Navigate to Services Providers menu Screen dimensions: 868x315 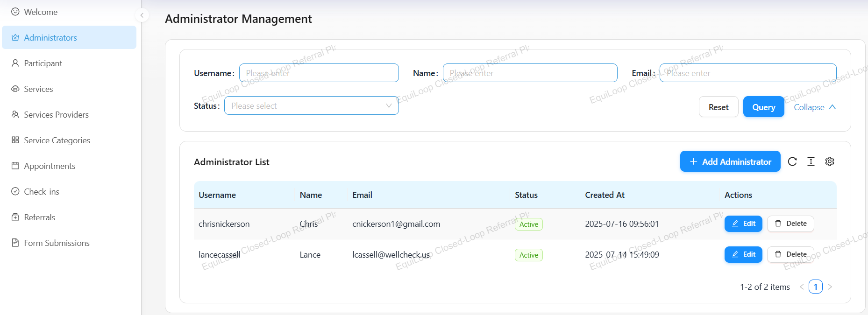coord(56,115)
